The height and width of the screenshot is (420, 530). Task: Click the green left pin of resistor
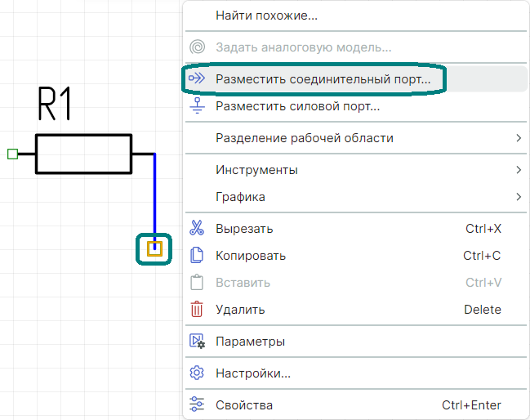pyautogui.click(x=12, y=154)
